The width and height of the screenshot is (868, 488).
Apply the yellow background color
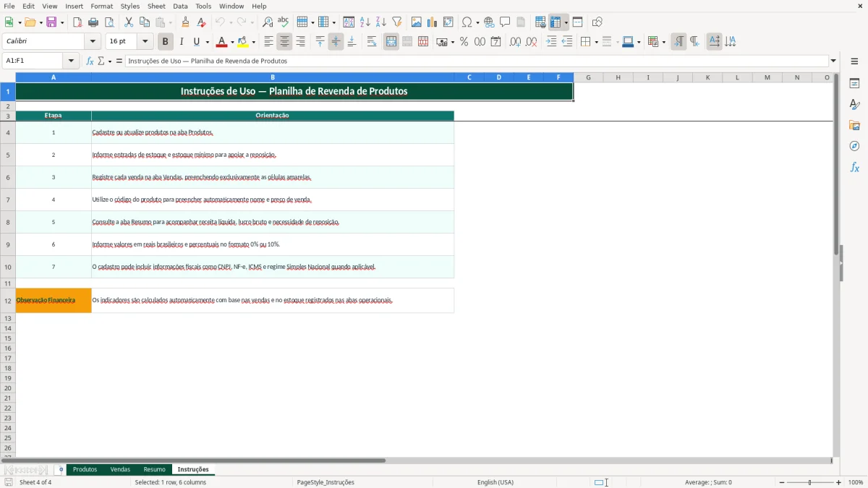point(243,42)
